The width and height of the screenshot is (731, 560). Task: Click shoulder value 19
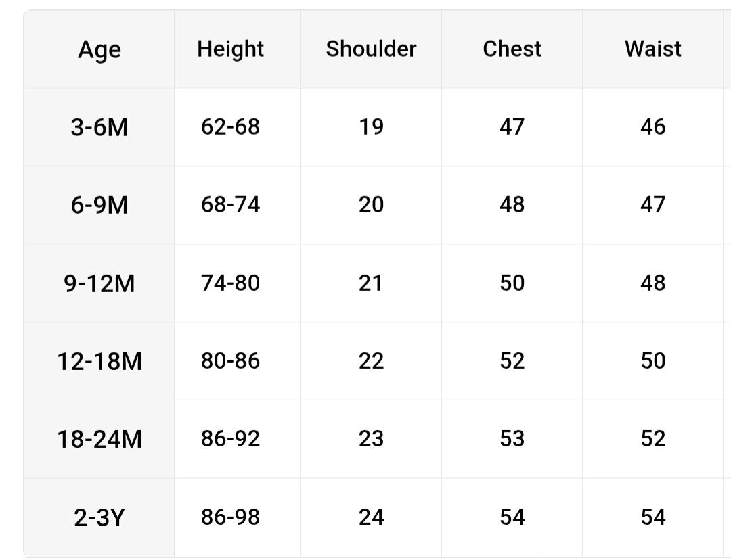[x=371, y=126]
